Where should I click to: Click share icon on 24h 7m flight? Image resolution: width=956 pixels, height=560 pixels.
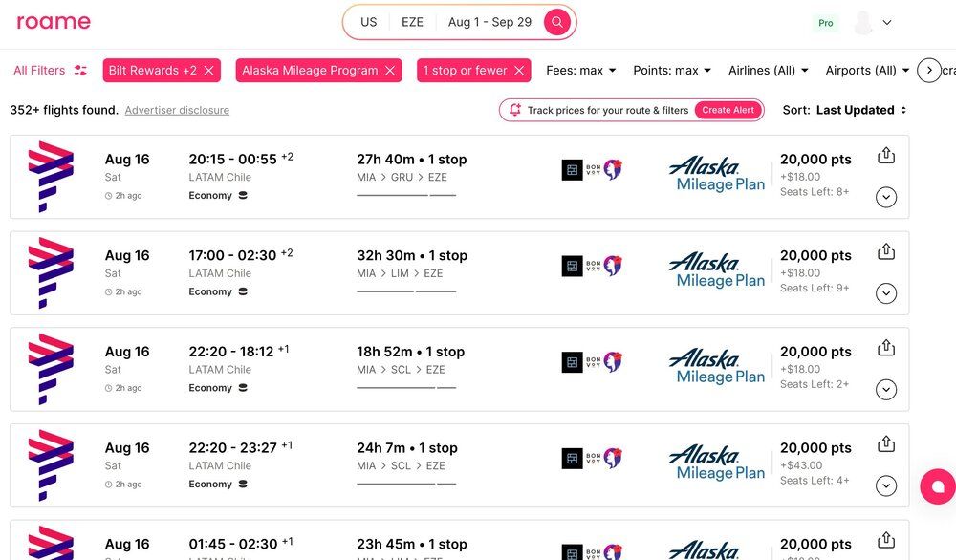tap(885, 444)
